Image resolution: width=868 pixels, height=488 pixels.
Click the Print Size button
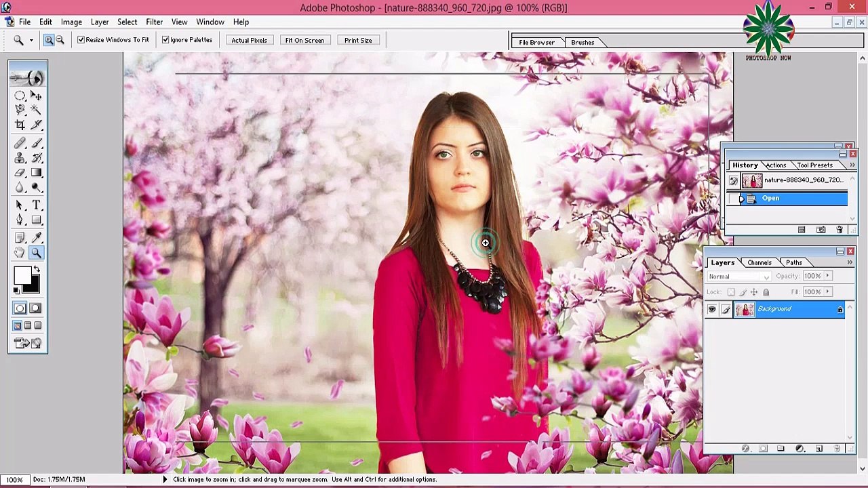[358, 41]
